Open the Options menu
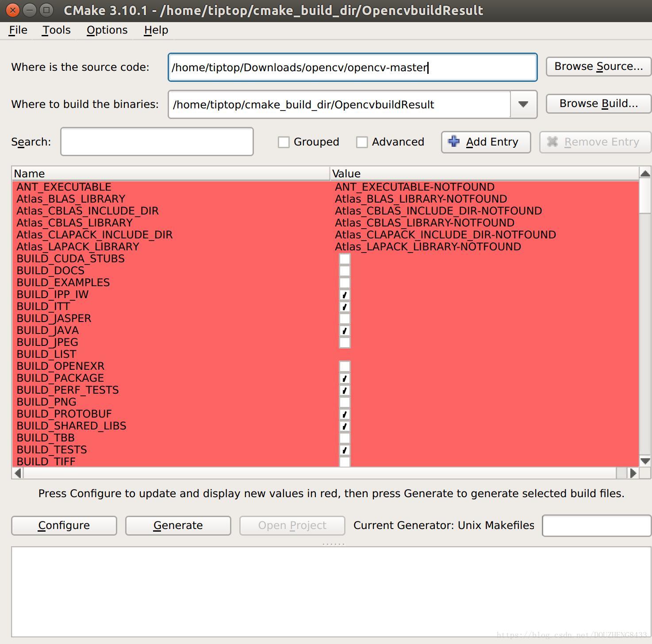The width and height of the screenshot is (652, 644). coord(107,30)
